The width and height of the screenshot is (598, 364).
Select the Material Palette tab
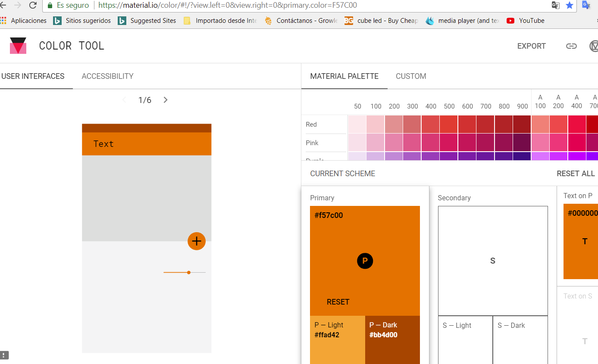click(x=344, y=76)
